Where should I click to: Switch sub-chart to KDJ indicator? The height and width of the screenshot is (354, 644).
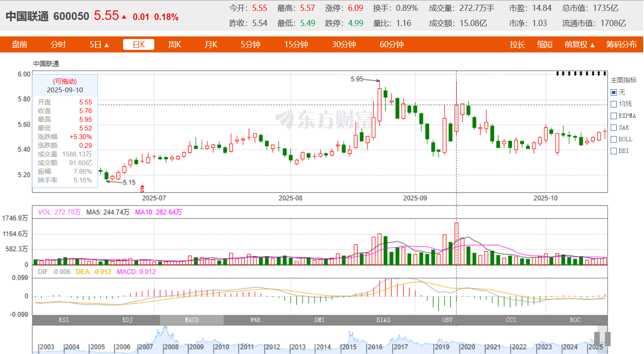(x=127, y=320)
